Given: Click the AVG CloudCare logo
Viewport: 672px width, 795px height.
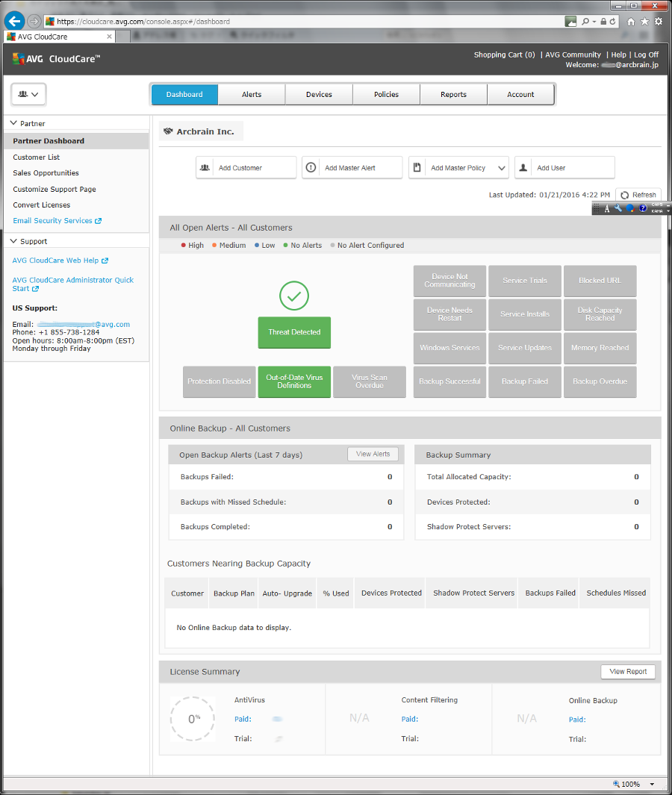Looking at the screenshot, I should [56, 59].
